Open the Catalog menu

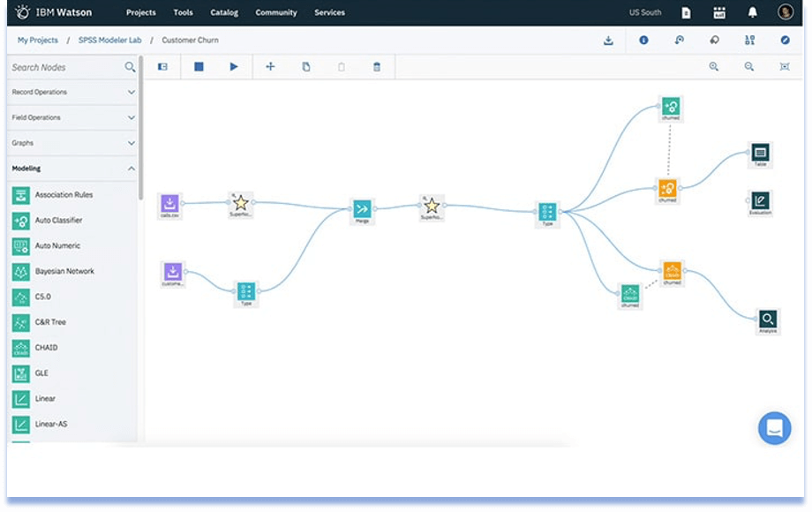[x=224, y=12]
